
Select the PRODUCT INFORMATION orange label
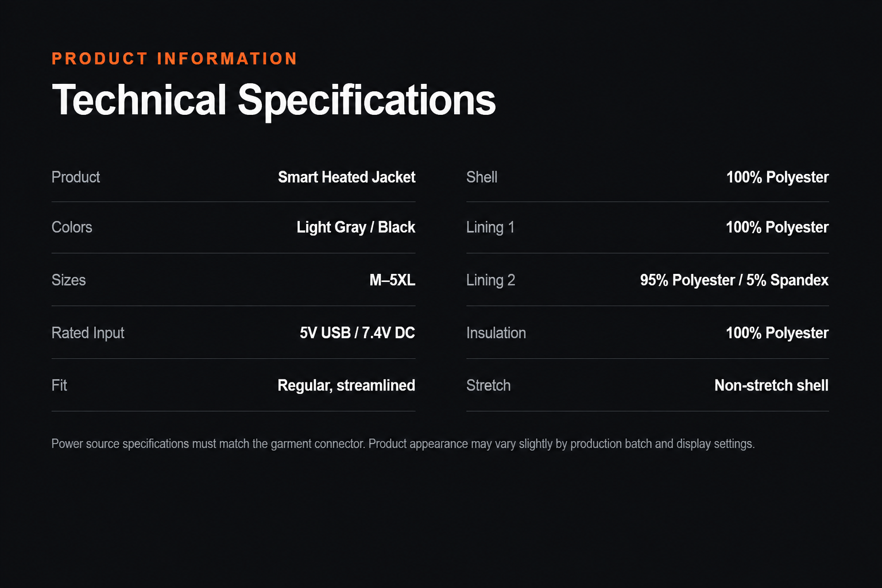[175, 59]
